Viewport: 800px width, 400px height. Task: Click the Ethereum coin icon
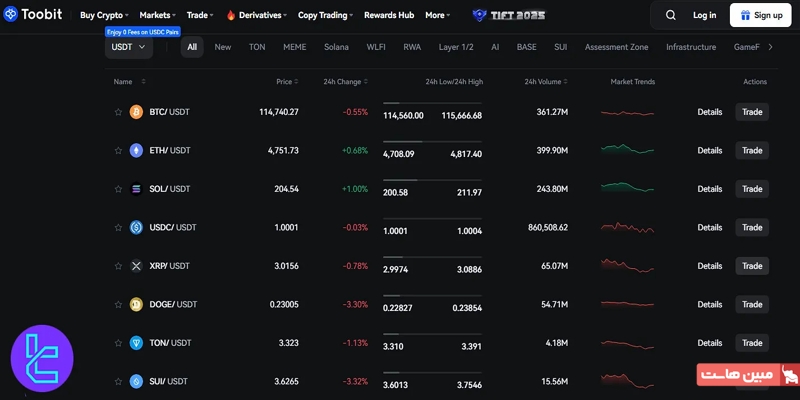136,151
